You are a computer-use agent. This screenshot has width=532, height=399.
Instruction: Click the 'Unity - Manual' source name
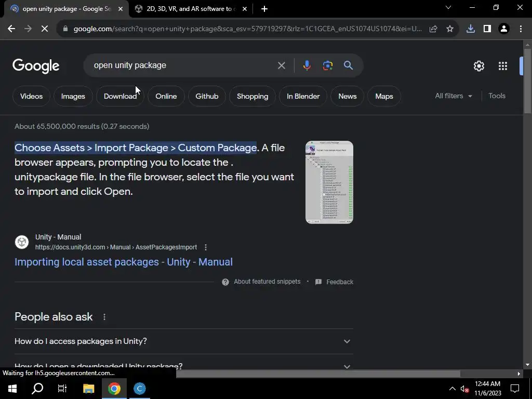click(x=58, y=237)
